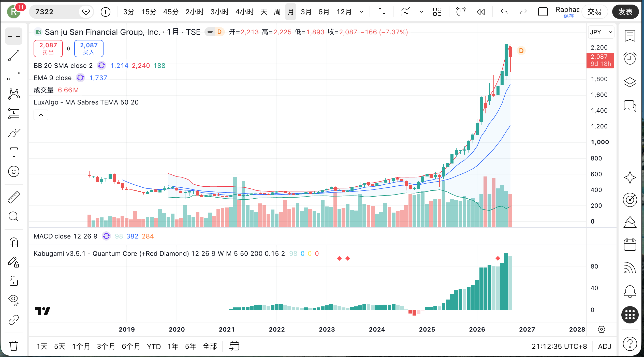
Task: Open the object tree layers panel
Action: click(x=630, y=82)
